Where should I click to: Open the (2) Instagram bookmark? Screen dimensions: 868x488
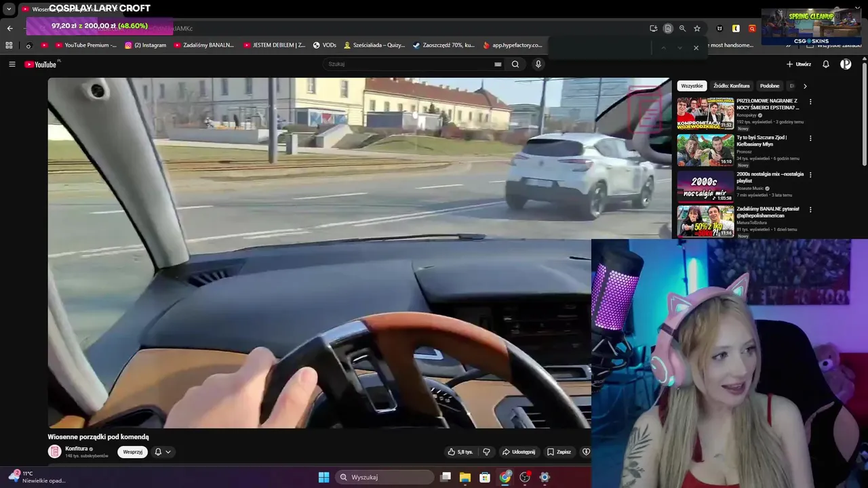[x=146, y=45]
